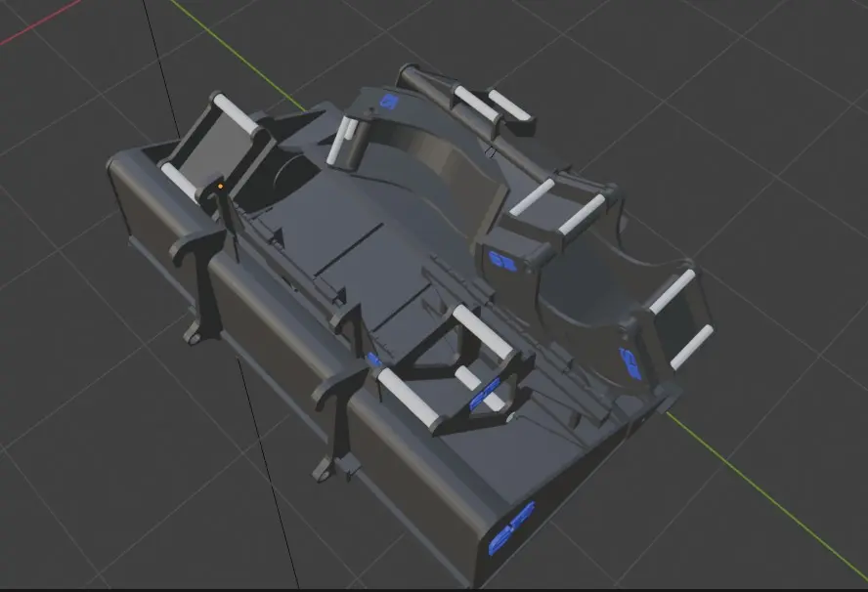Viewport: 868px width, 592px height.
Task: Click the orange origin point on the model
Action: pyautogui.click(x=220, y=187)
